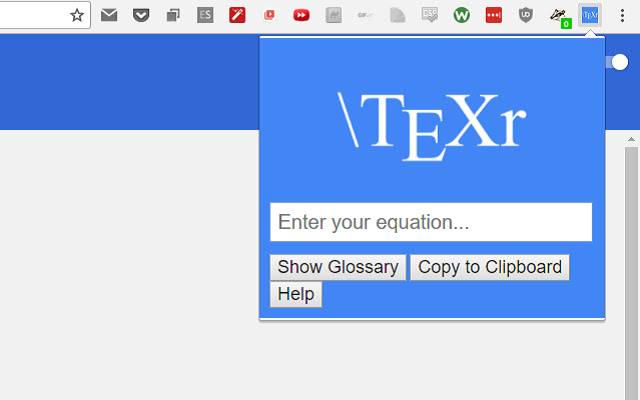
Task: Click the faded GIF extension icon
Action: click(x=364, y=16)
